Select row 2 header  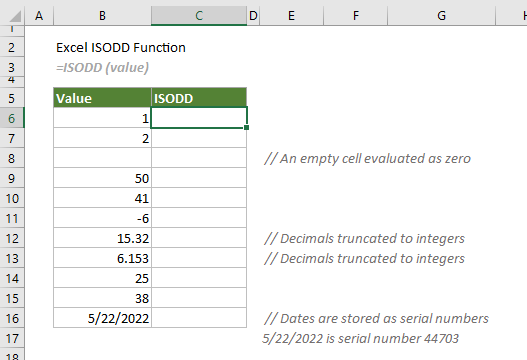(x=12, y=47)
